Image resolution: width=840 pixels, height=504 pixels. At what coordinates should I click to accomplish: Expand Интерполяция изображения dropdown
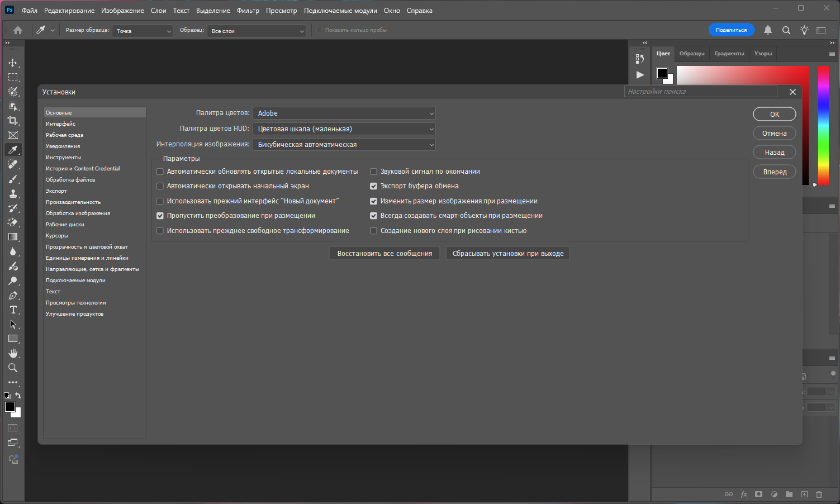click(x=344, y=145)
